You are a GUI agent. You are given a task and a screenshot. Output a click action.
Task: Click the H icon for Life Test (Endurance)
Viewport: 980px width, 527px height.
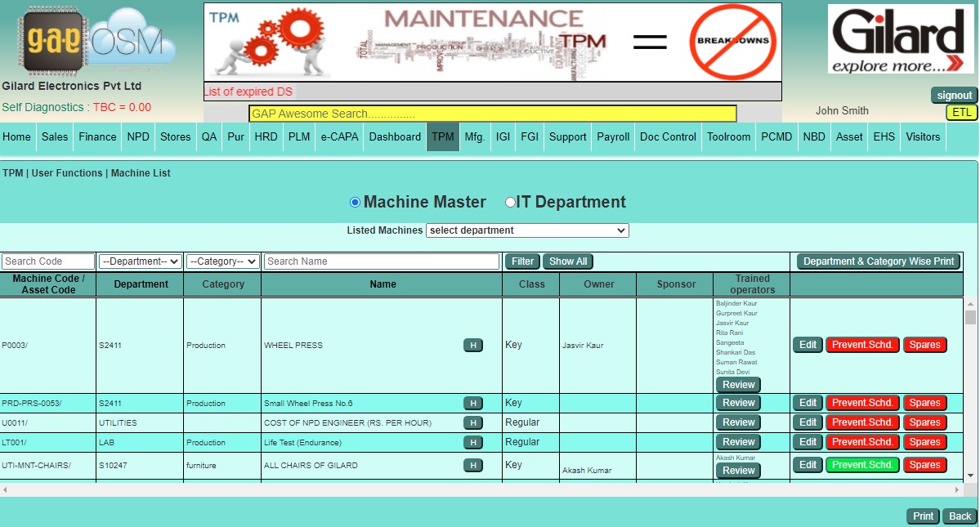click(x=472, y=442)
